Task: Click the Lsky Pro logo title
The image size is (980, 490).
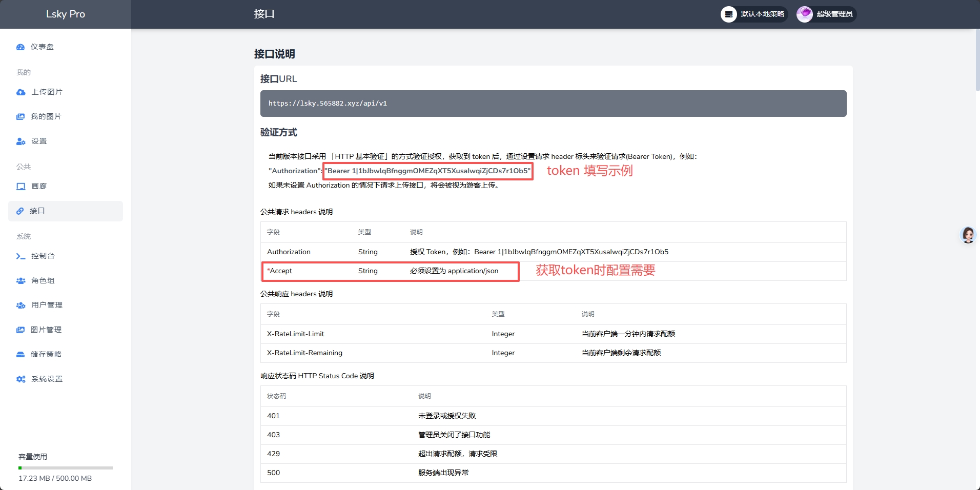Action: pos(66,14)
